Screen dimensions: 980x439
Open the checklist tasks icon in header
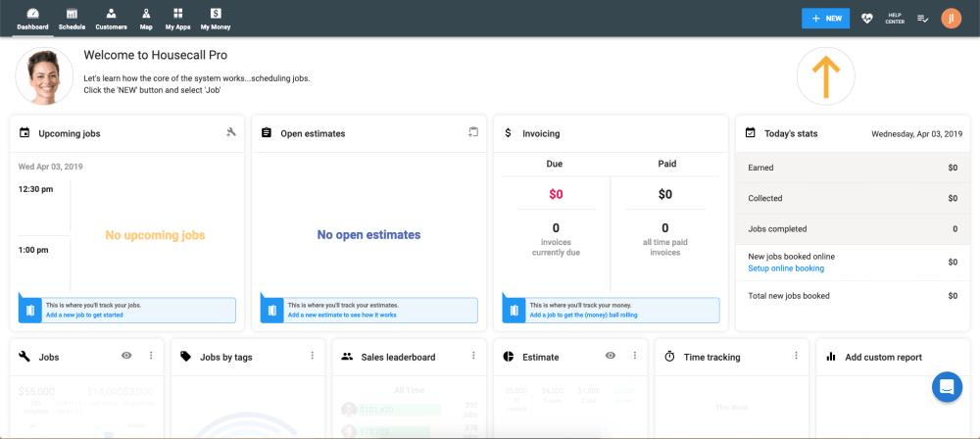coord(922,19)
